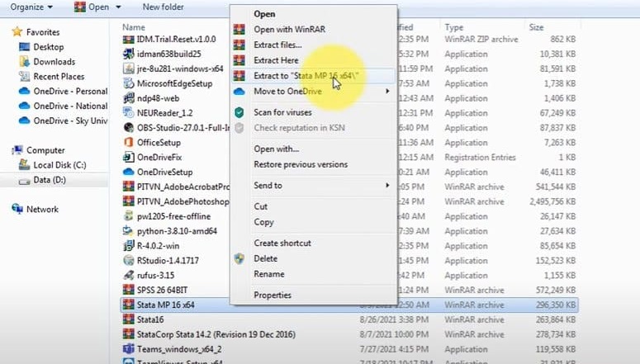Click the RStudio-1.4.1717 file icon
640x364 pixels.
click(128, 261)
